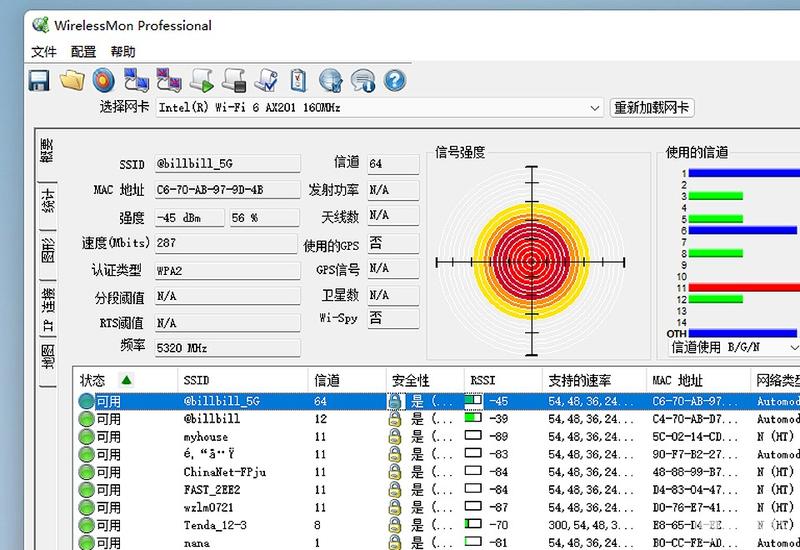Image resolution: width=800 pixels, height=550 pixels.
Task: Click the status icon of Tenda_12-3 row
Action: (x=87, y=526)
